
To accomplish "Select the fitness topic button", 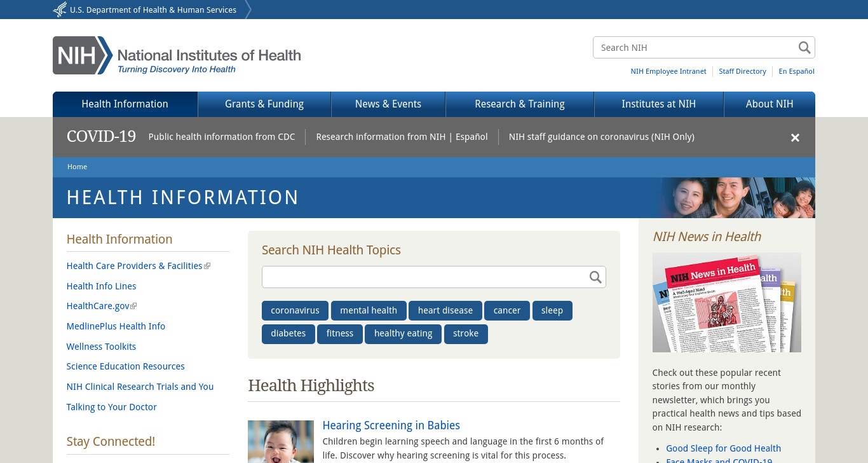I will pos(340,334).
